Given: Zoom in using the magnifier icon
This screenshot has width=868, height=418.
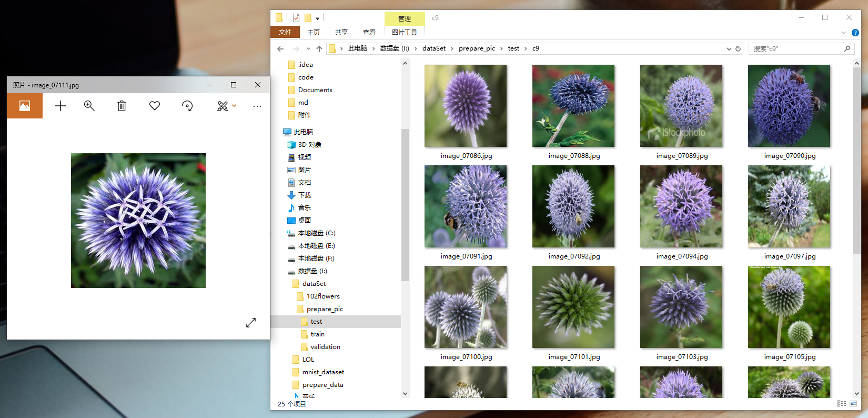Looking at the screenshot, I should (x=89, y=106).
